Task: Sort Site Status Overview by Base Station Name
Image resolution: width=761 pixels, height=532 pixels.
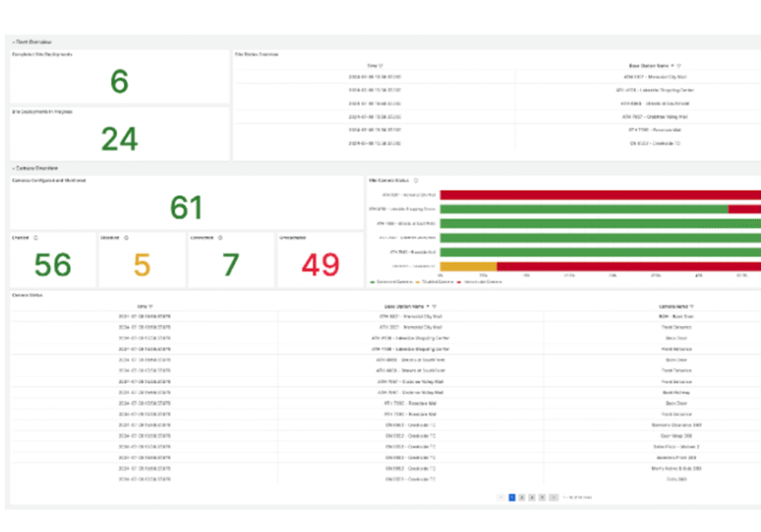Action: point(648,66)
